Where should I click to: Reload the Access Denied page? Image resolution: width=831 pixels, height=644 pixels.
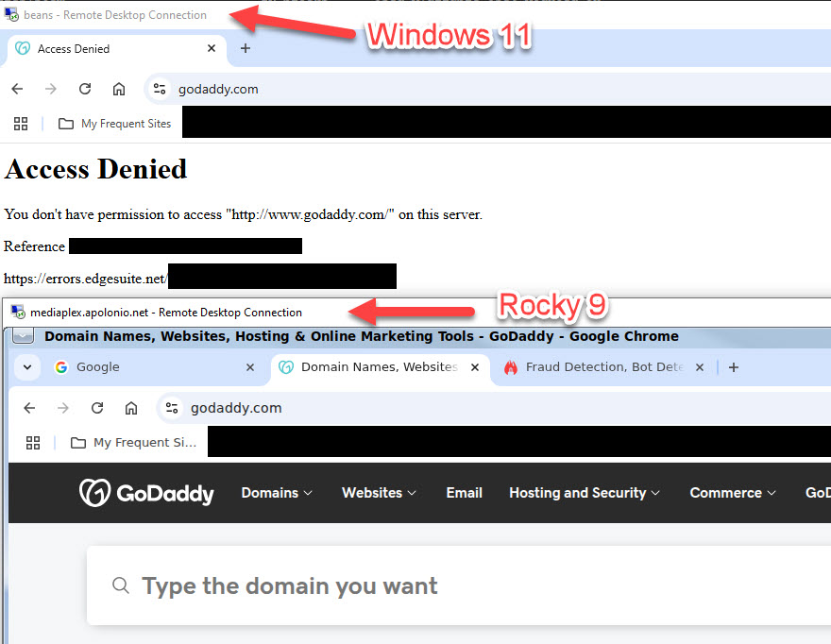tap(85, 89)
